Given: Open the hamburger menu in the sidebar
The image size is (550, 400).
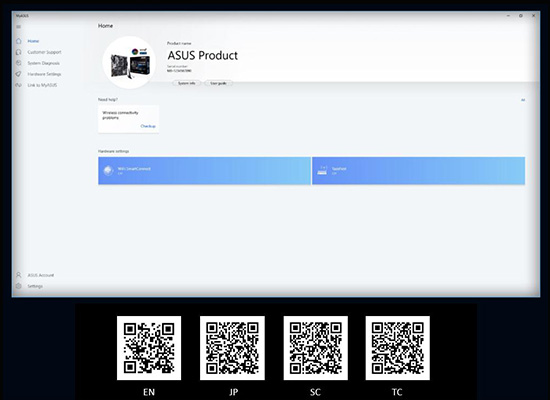Looking at the screenshot, I should 19,27.
